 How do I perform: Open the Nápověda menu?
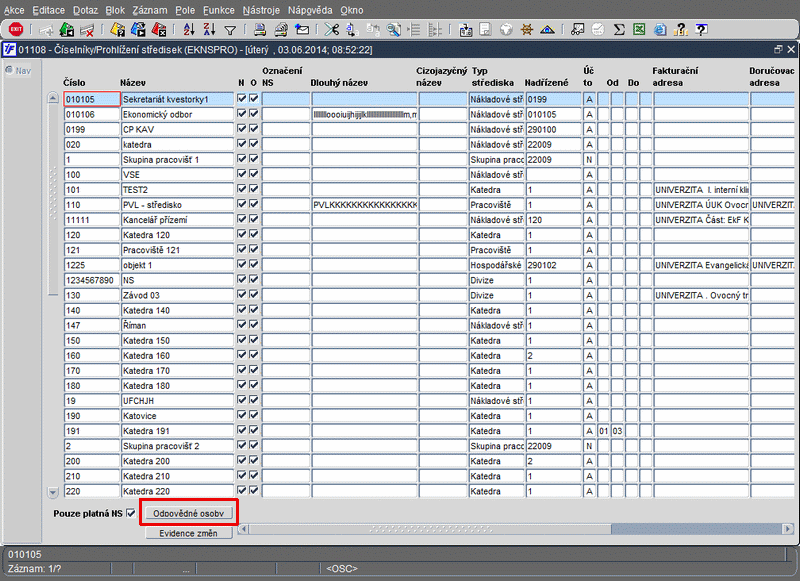point(310,10)
